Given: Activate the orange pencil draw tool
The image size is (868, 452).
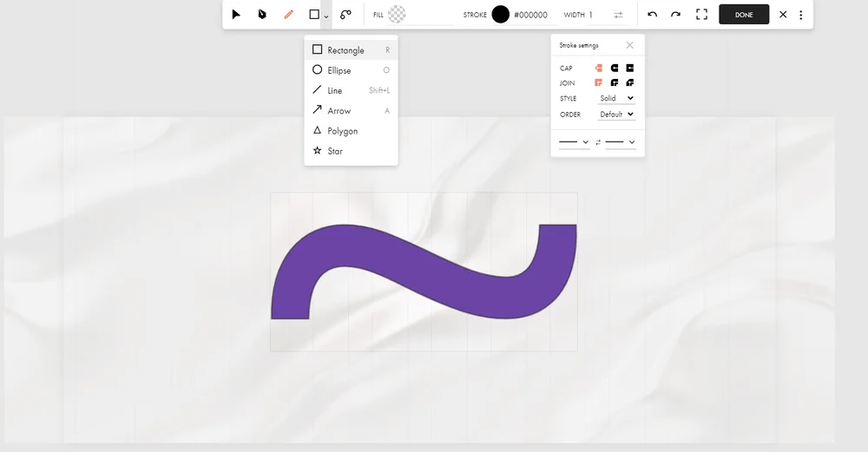Looking at the screenshot, I should tap(289, 15).
